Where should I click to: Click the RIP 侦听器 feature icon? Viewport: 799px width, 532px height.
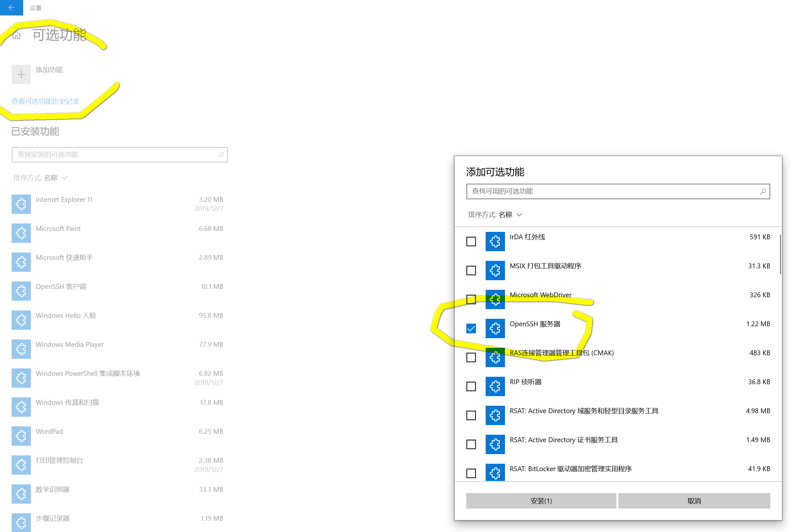pos(495,386)
